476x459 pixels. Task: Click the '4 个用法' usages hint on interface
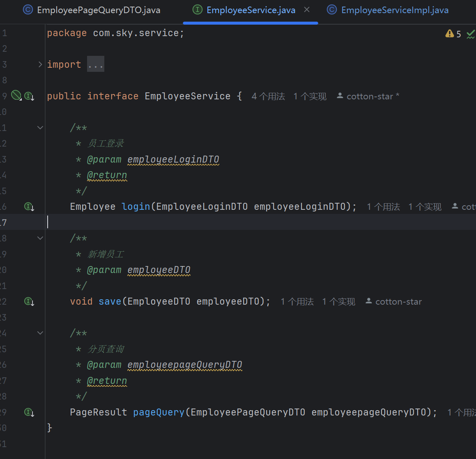(x=268, y=96)
